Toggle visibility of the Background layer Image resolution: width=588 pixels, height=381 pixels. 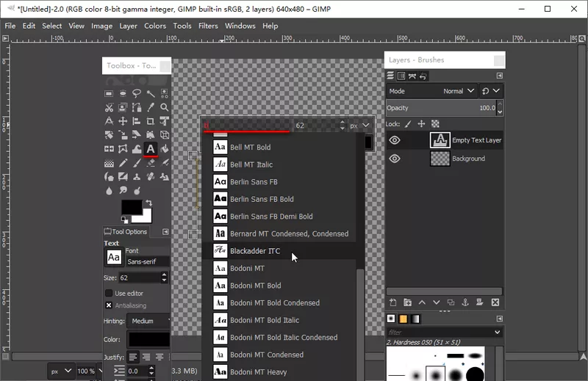pyautogui.click(x=395, y=159)
